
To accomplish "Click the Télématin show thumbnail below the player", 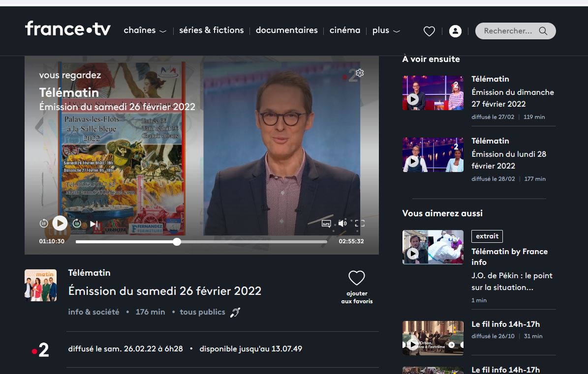I will [x=40, y=285].
